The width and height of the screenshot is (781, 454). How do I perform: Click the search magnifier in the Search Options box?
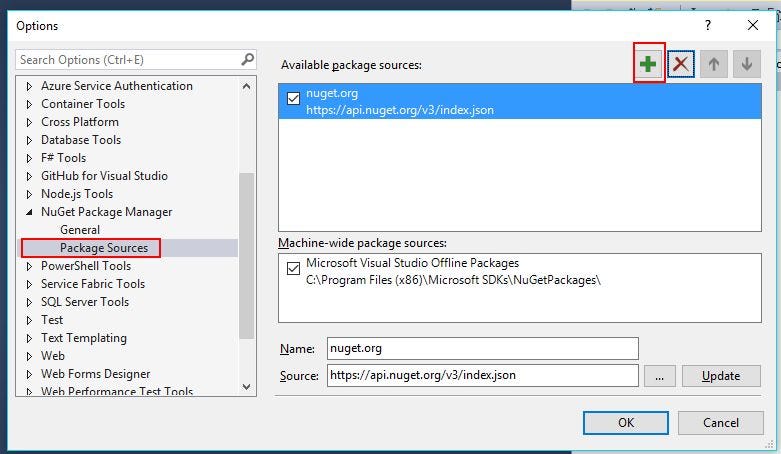[x=247, y=59]
